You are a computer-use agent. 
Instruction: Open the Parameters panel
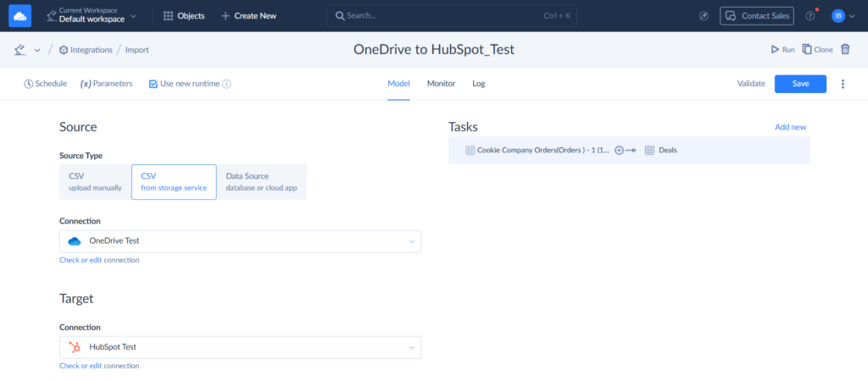click(x=106, y=84)
